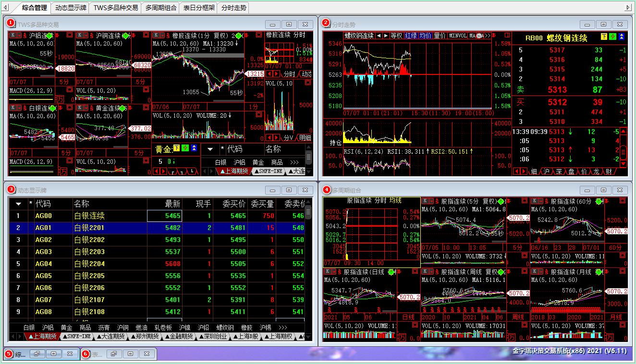This screenshot has width=636, height=364.
Task: Click the green lightning icon beside 黄金
Action: click(x=185, y=148)
